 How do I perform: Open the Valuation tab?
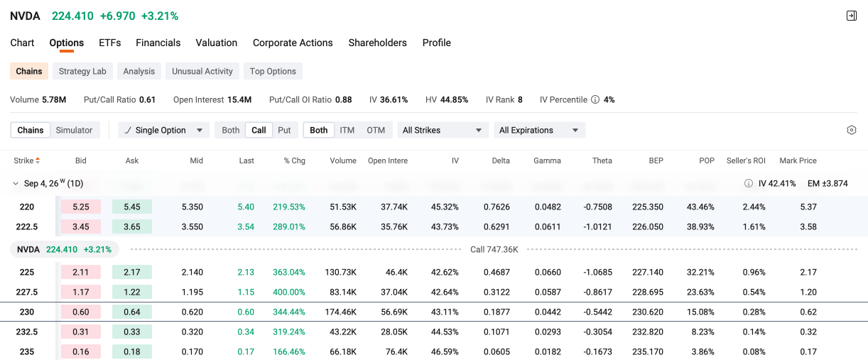click(x=217, y=43)
